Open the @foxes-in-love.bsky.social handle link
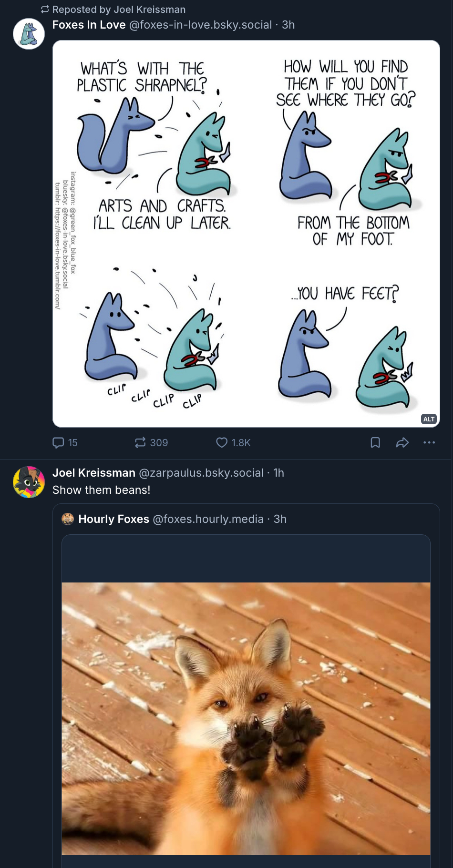Viewport: 453px width, 868px height. (x=200, y=25)
